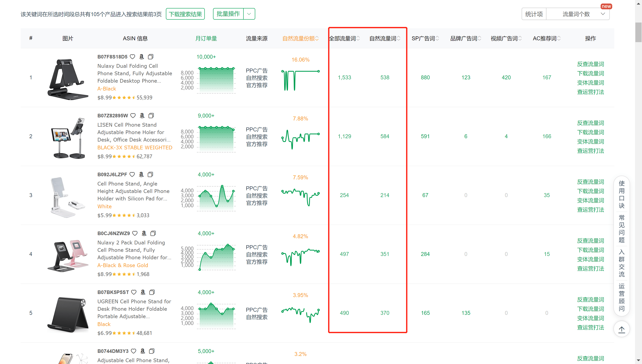The height and width of the screenshot is (364, 642).
Task: Copy ASIN B0CJ6NZWZ9 via copy icon
Action: (153, 233)
